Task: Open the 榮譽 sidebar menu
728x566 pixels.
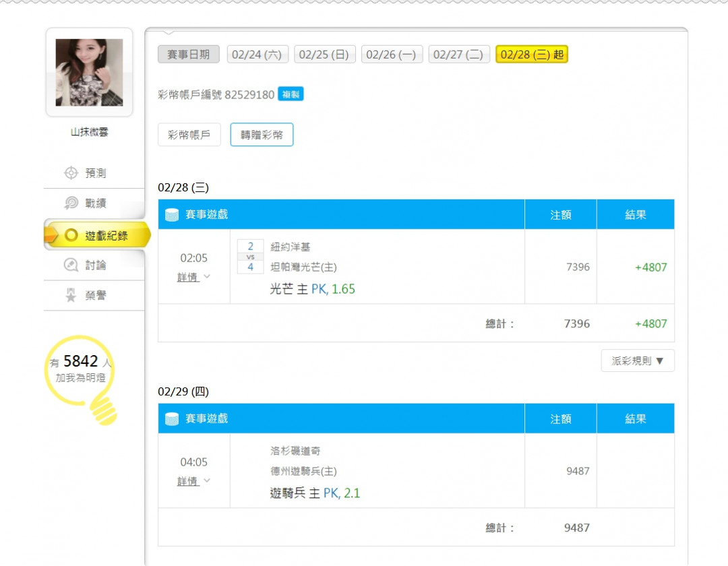Action: [x=94, y=295]
